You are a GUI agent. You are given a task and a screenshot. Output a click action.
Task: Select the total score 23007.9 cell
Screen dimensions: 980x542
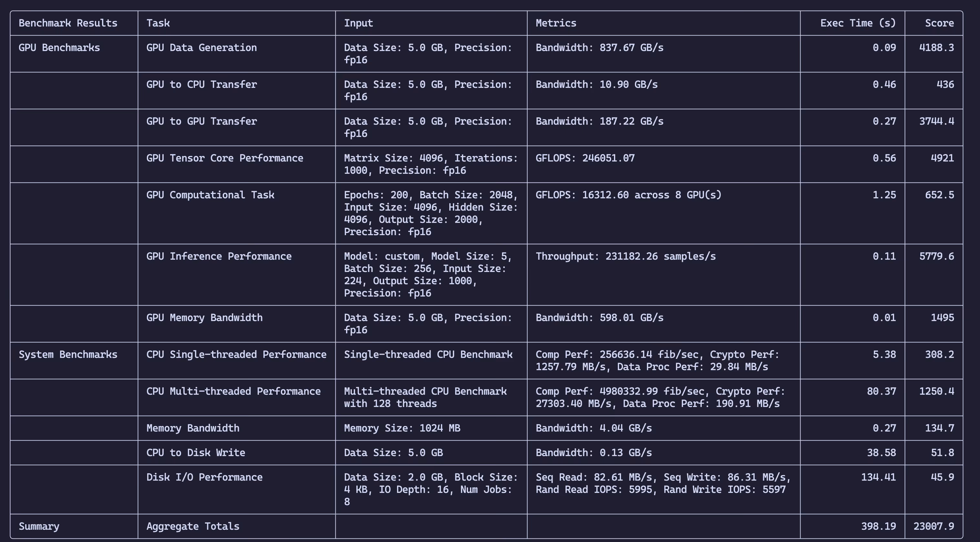[933, 526]
